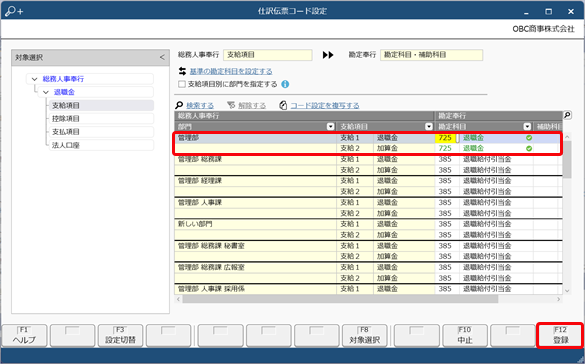The height and width of the screenshot is (364, 585).
Task: Click the 管理部 総務課 広報室 department cell
Action: click(256, 267)
